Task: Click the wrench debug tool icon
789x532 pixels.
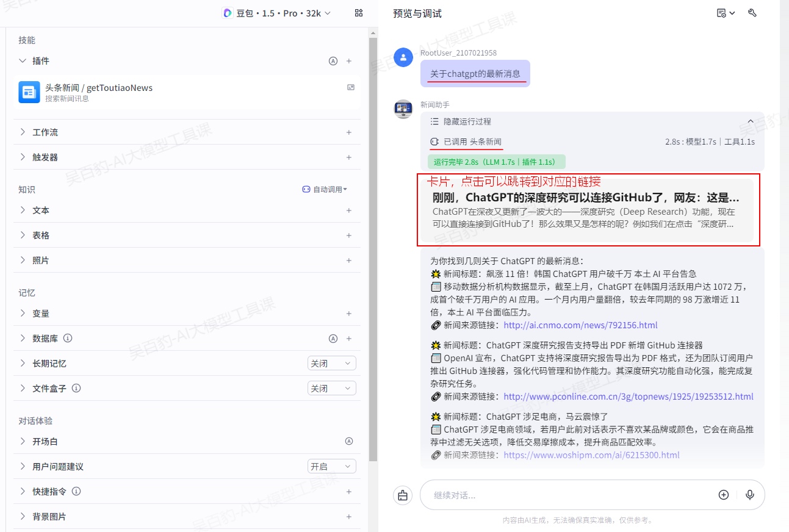Action: click(x=752, y=13)
